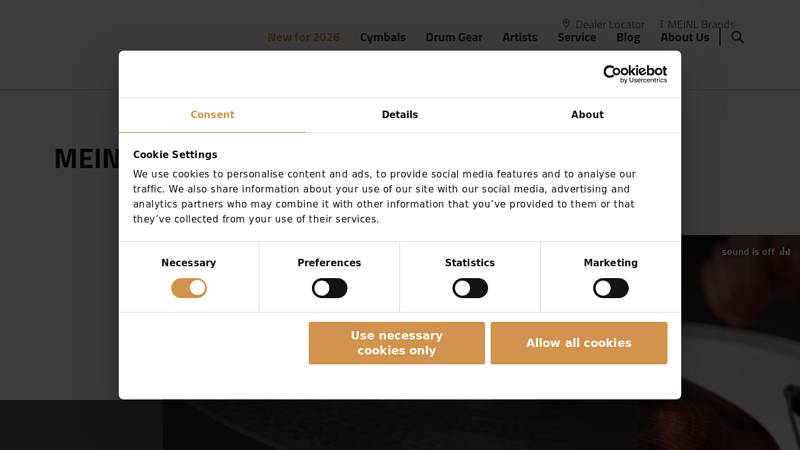Open the Cymbals menu

click(383, 37)
